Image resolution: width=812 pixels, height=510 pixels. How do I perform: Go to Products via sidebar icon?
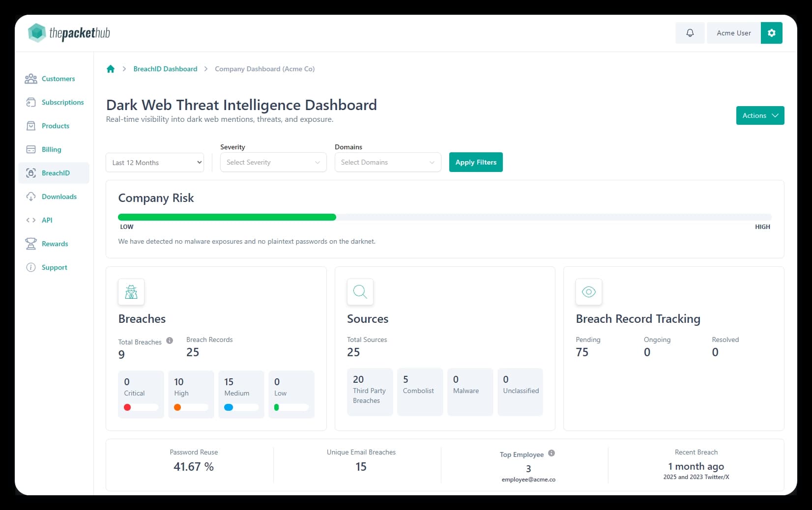[x=30, y=126]
